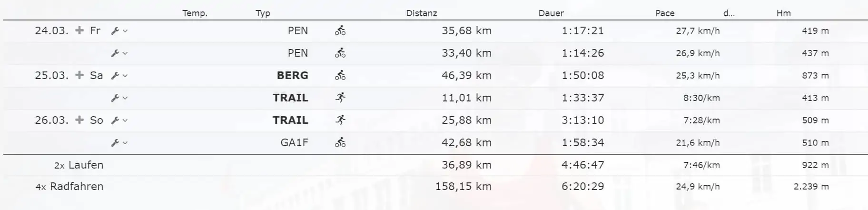This screenshot has width=868, height=210.
Task: Expand wrench menu for the GA1F ride
Action: 119,143
